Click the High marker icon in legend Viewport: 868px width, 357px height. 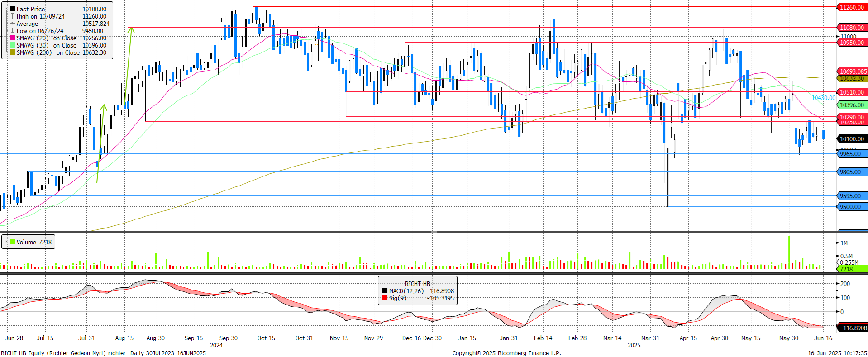pos(13,16)
